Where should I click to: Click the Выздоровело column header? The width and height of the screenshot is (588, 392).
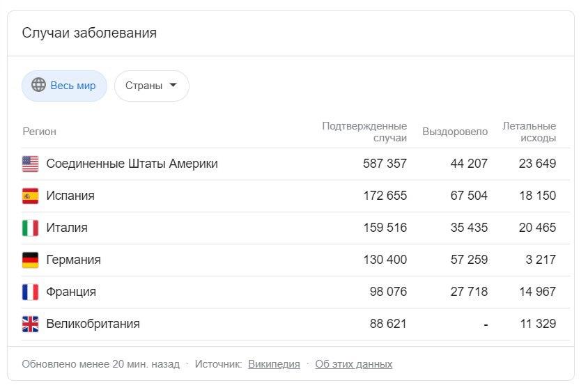pyautogui.click(x=455, y=132)
